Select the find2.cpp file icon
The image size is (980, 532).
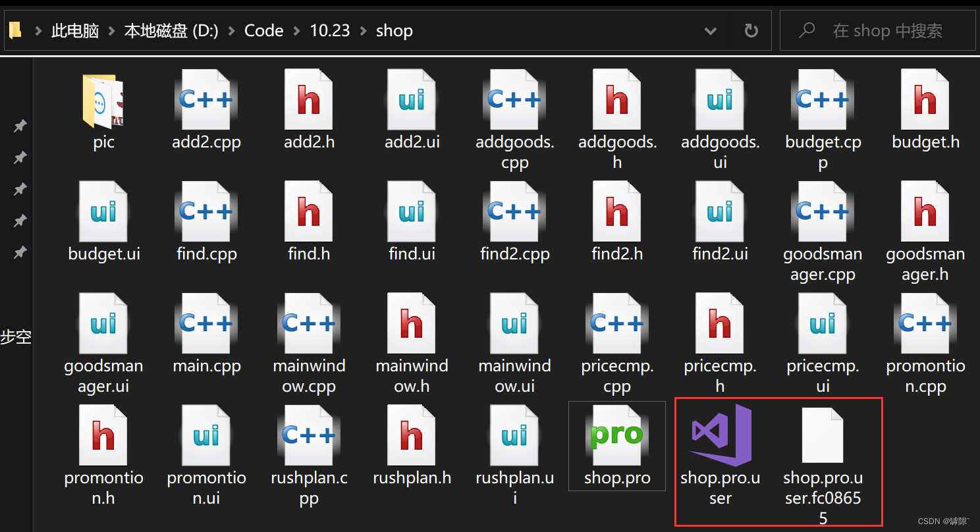(514, 212)
